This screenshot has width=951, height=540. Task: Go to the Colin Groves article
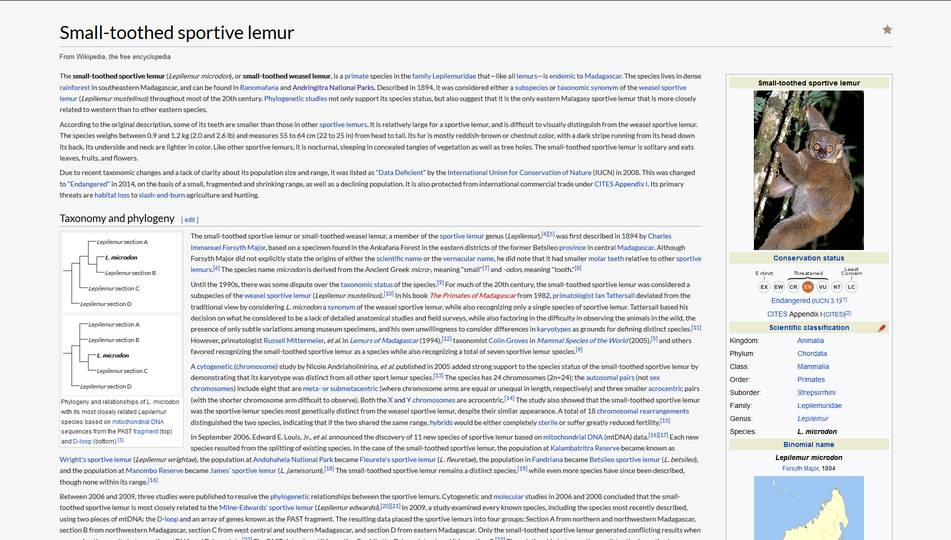pos(508,340)
